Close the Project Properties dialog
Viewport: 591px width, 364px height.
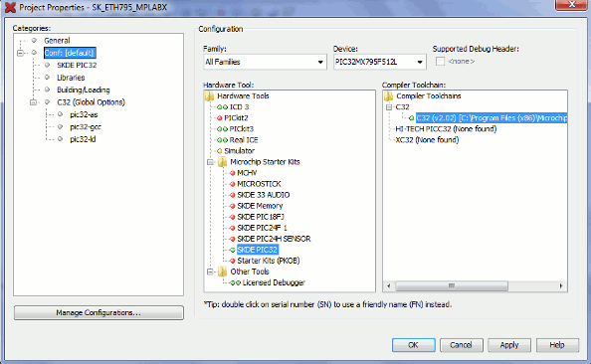point(572,4)
